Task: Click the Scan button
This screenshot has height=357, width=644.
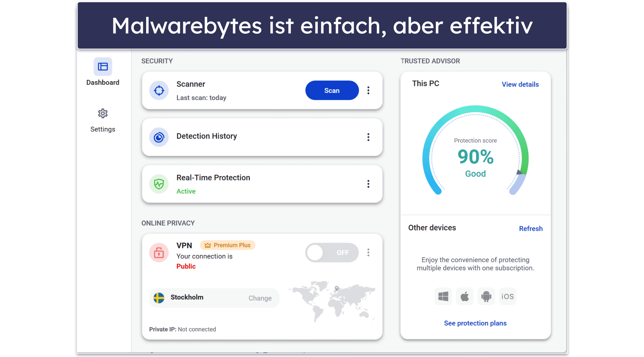Action: click(x=332, y=90)
